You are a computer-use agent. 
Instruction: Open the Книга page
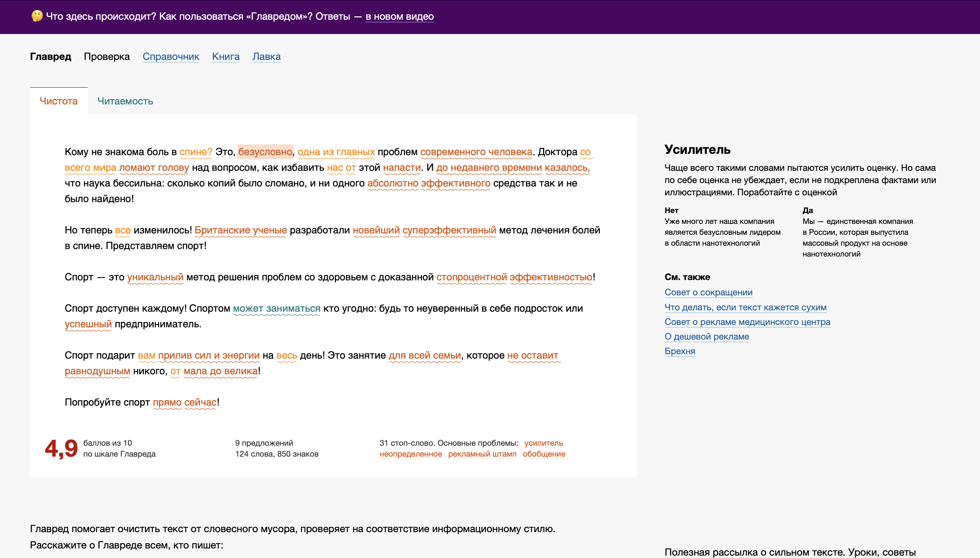[226, 57]
